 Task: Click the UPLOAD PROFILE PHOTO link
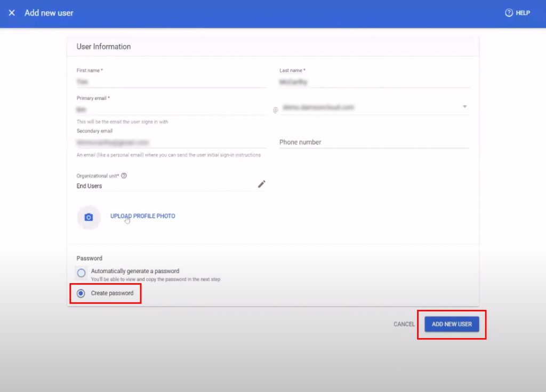point(142,216)
